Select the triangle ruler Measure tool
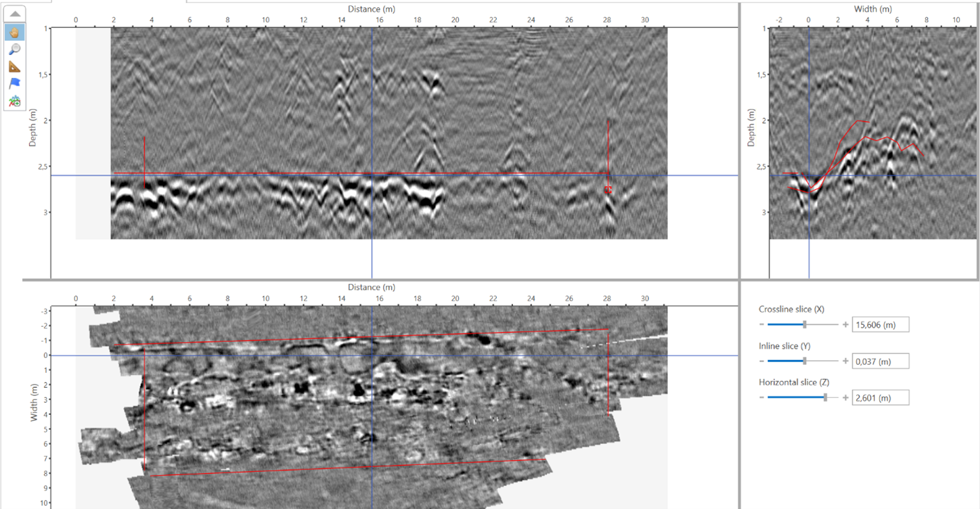 click(15, 66)
